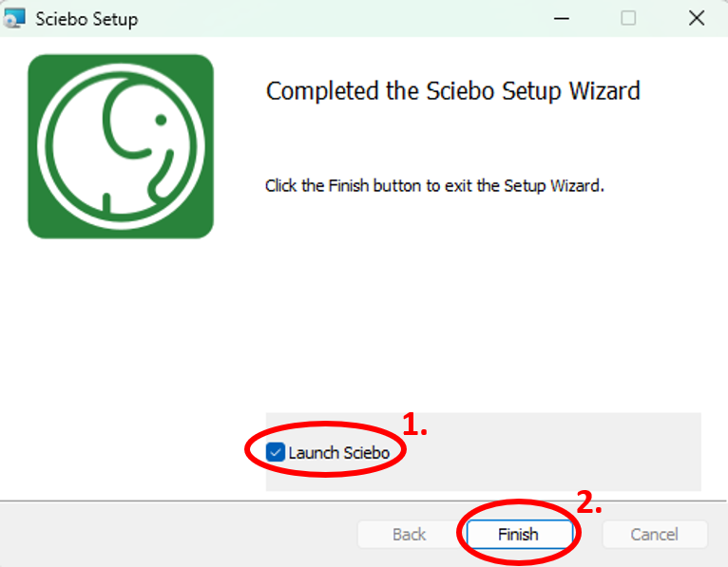Click the red annotation number 1.
Image resolution: width=728 pixels, height=567 pixels.
coord(414,425)
